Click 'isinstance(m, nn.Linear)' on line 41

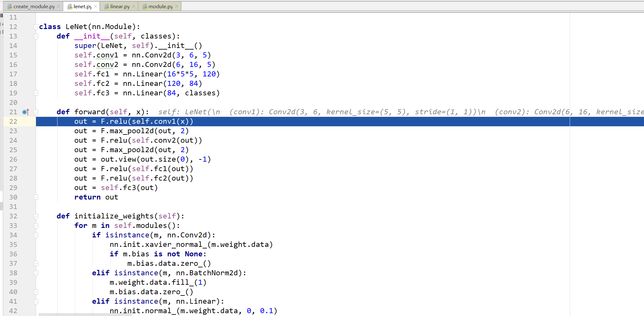click(167, 301)
